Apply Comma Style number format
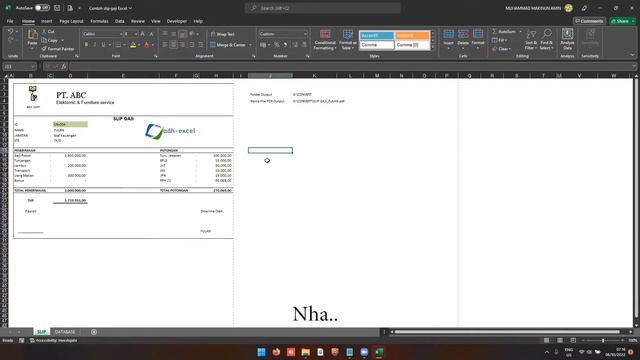The width and height of the screenshot is (640, 360). click(285, 45)
